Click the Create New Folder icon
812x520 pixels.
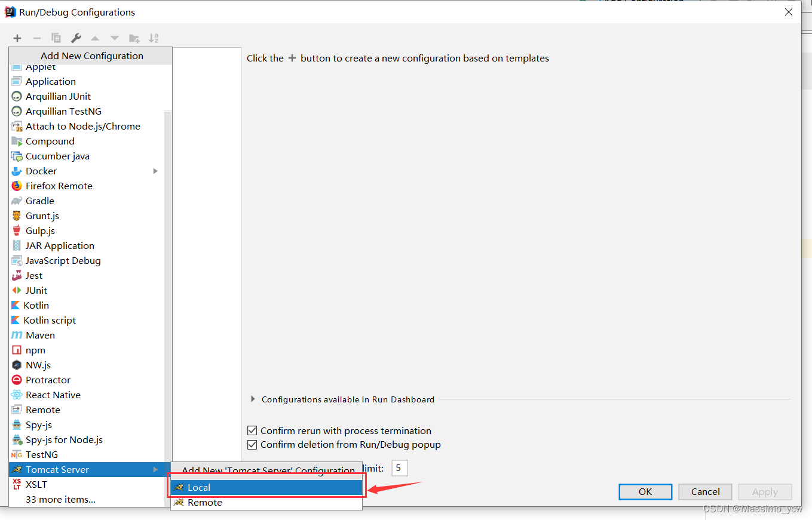tap(134, 38)
